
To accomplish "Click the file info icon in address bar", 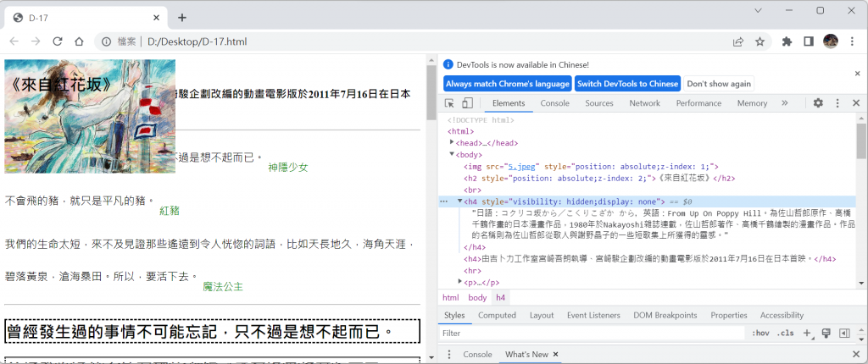I will 107,41.
